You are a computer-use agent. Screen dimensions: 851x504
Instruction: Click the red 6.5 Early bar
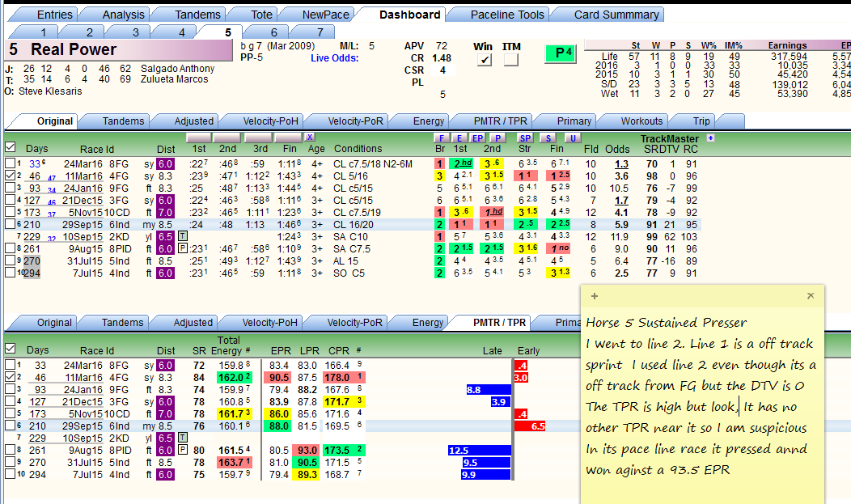pyautogui.click(x=530, y=426)
